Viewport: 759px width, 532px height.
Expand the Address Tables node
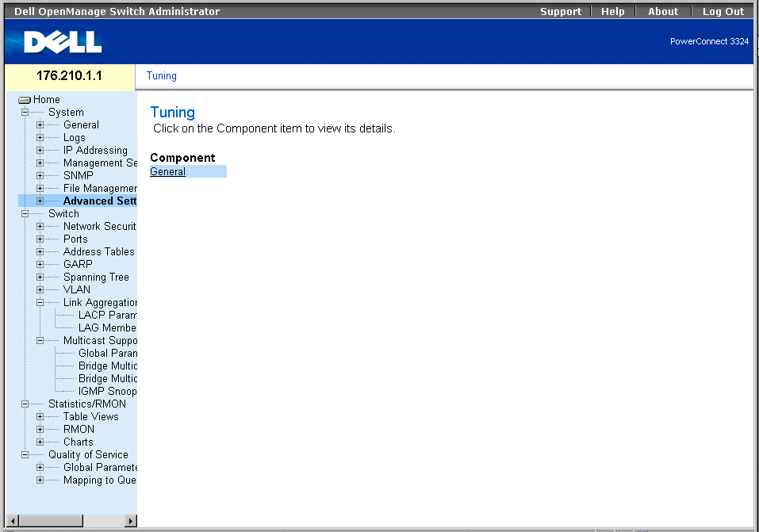[x=40, y=251]
